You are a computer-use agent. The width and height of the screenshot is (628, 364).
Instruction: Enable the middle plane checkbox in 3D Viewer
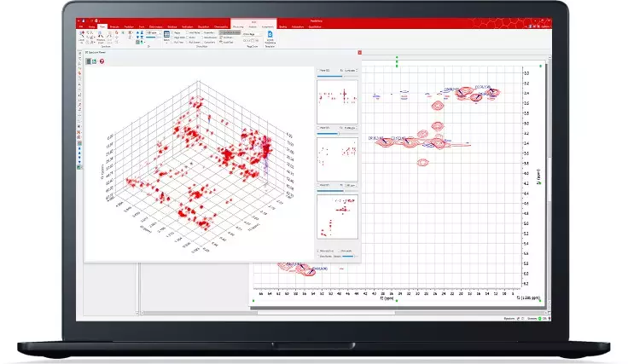click(x=318, y=128)
